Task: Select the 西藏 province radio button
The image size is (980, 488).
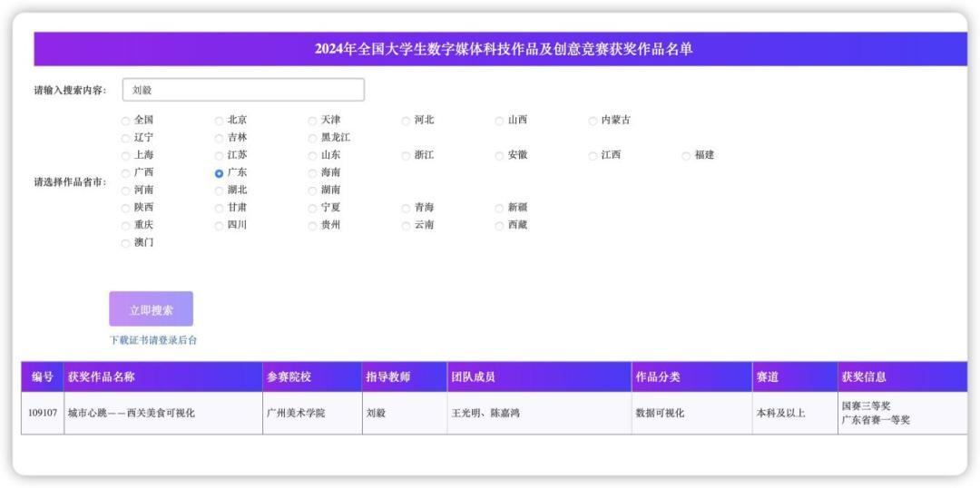Action: (x=499, y=225)
